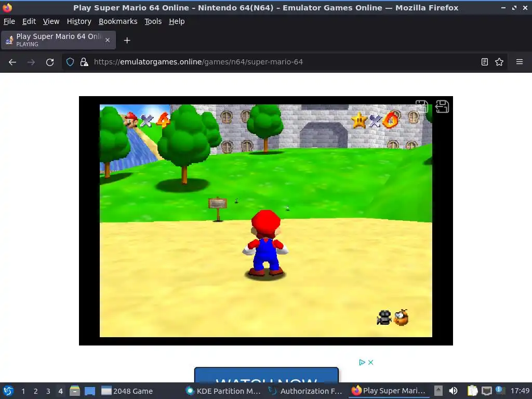Click the WATCH NOW ad button
532x399 pixels.
[267, 375]
